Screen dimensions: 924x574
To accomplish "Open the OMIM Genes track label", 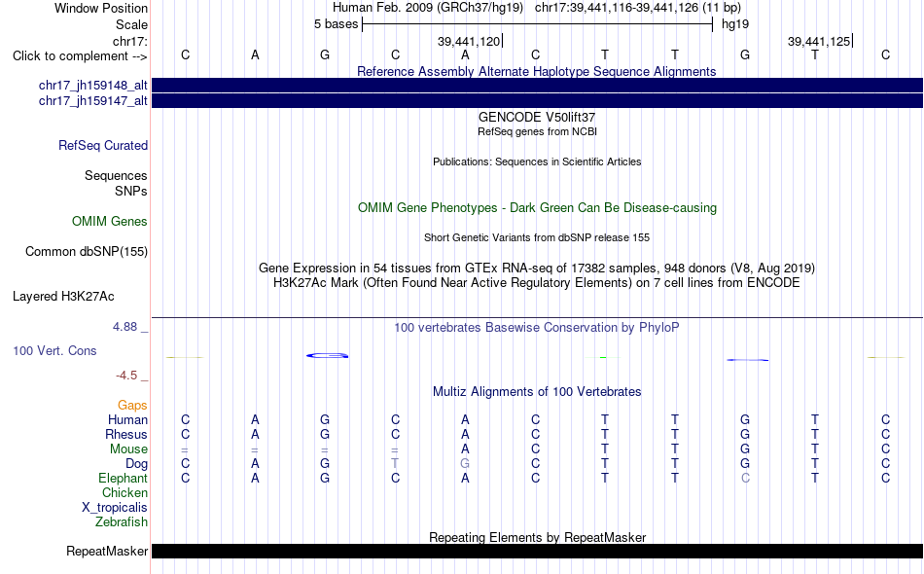I will pos(110,222).
